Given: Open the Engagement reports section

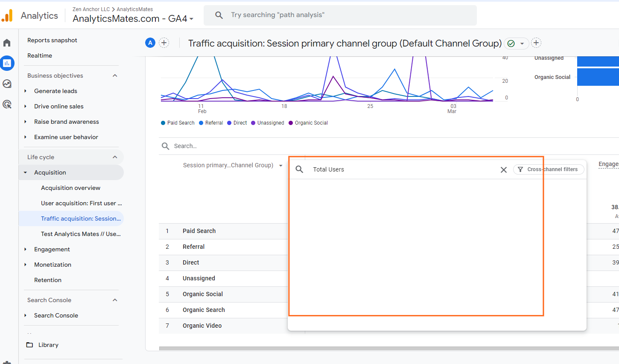Looking at the screenshot, I should pyautogui.click(x=52, y=249).
